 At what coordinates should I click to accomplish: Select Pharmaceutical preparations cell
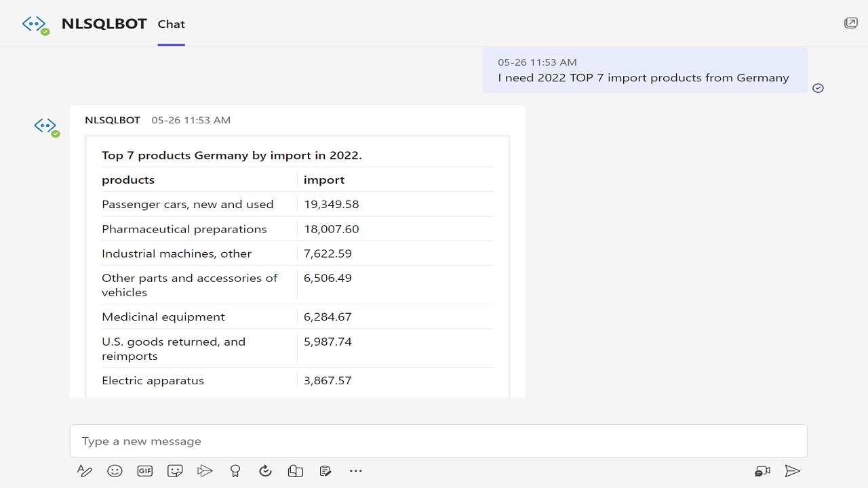pos(184,229)
